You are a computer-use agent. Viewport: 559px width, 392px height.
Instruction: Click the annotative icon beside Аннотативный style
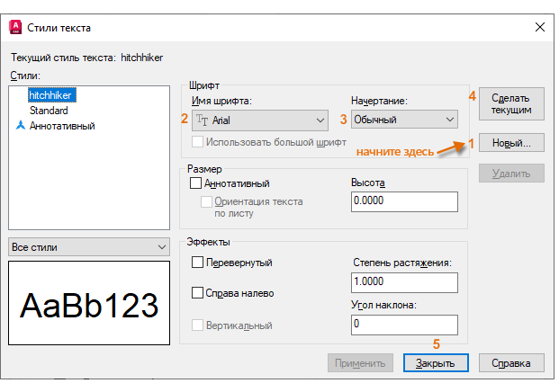(x=21, y=125)
